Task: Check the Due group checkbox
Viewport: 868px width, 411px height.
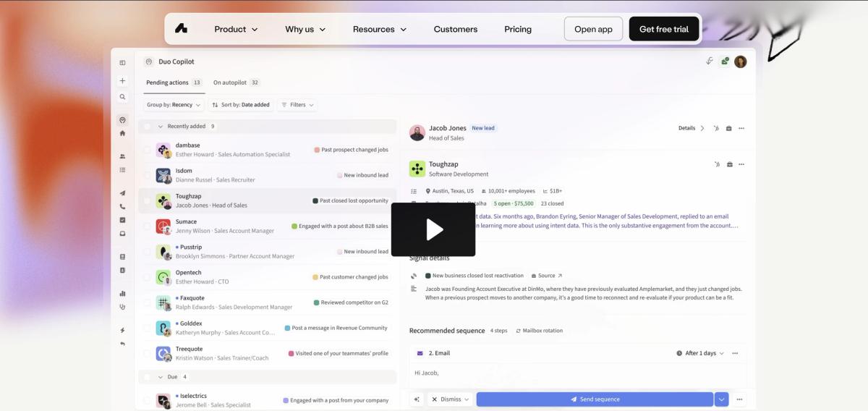Action: [148, 377]
